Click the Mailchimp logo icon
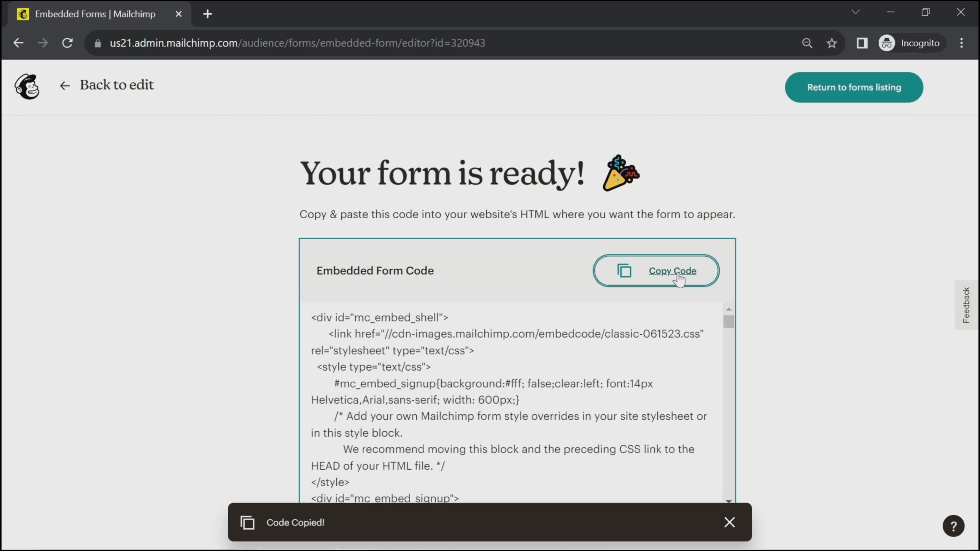The width and height of the screenshot is (980, 551). [x=26, y=87]
